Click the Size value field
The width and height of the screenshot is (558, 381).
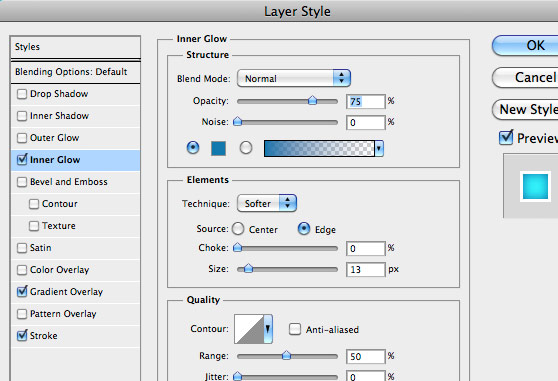(x=366, y=270)
